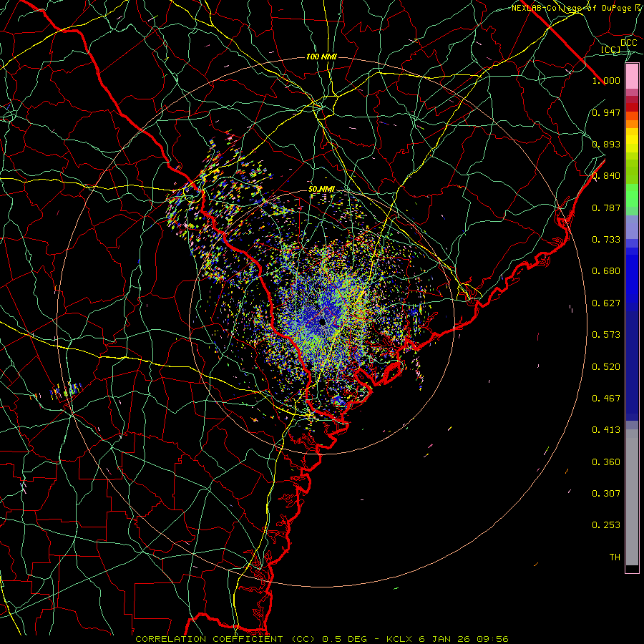Click the pink color band at legend top

(632, 77)
